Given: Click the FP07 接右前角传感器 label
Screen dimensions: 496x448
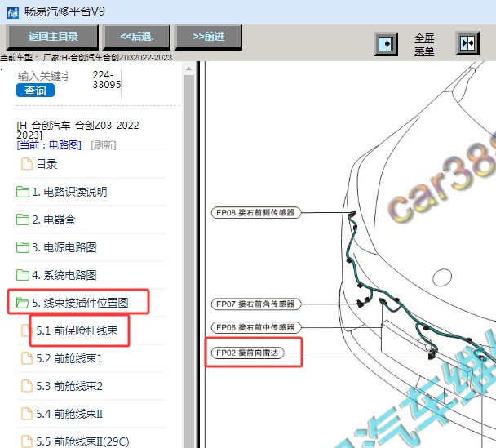Looking at the screenshot, I should point(255,304).
